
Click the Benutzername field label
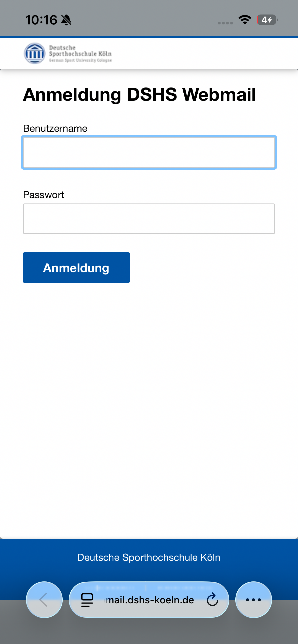(x=55, y=128)
